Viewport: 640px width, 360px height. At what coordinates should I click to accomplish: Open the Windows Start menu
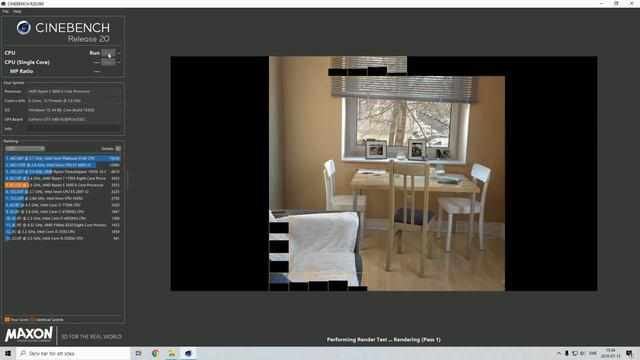[8, 353]
